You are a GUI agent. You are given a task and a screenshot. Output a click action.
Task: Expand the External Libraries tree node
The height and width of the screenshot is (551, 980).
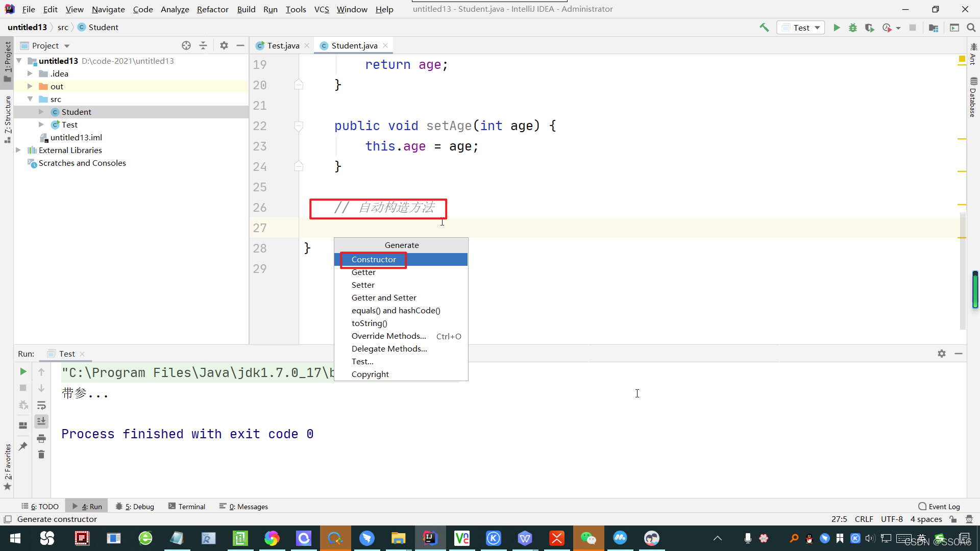[x=20, y=149]
